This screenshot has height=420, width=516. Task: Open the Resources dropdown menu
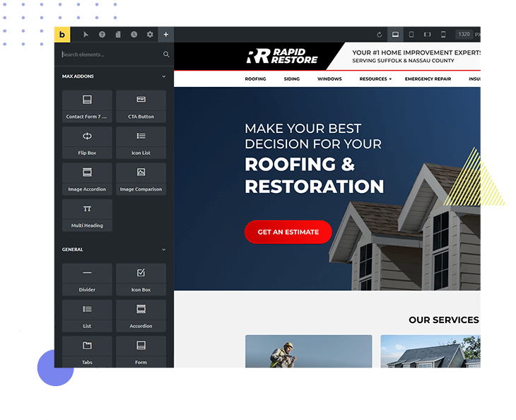(x=375, y=79)
